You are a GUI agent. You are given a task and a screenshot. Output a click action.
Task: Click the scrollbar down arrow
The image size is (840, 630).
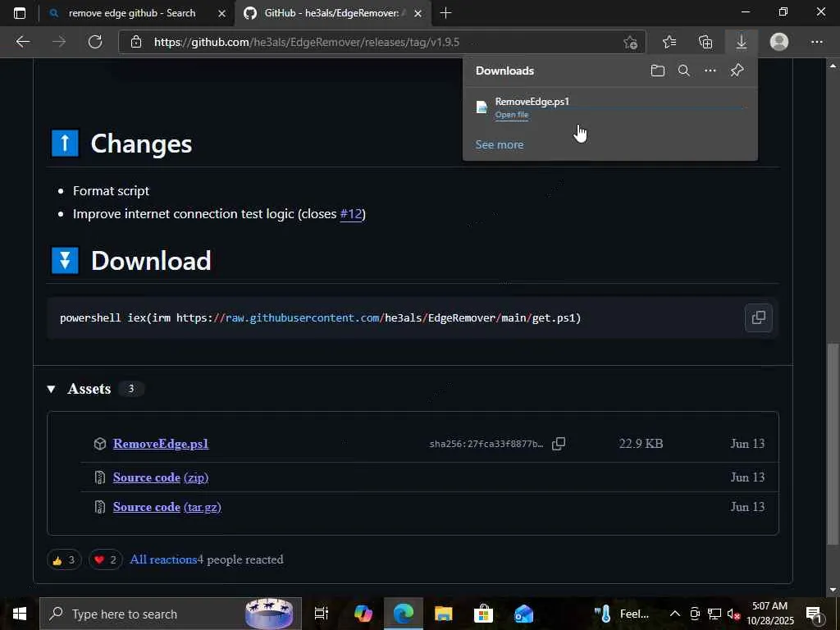click(833, 589)
